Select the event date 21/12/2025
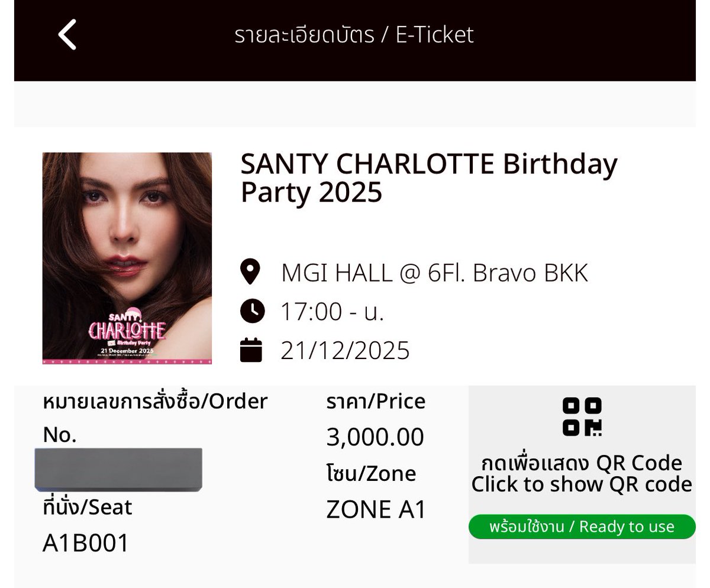This screenshot has width=710, height=588. click(345, 350)
